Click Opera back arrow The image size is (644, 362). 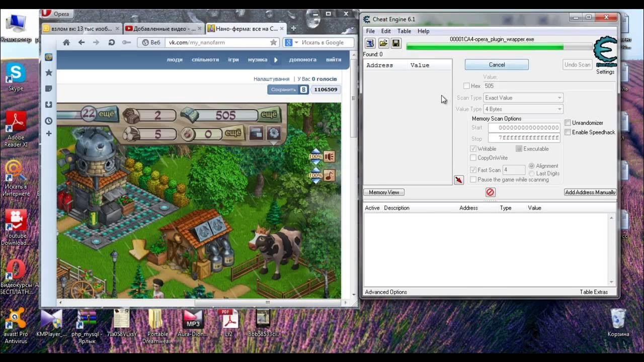click(x=81, y=43)
